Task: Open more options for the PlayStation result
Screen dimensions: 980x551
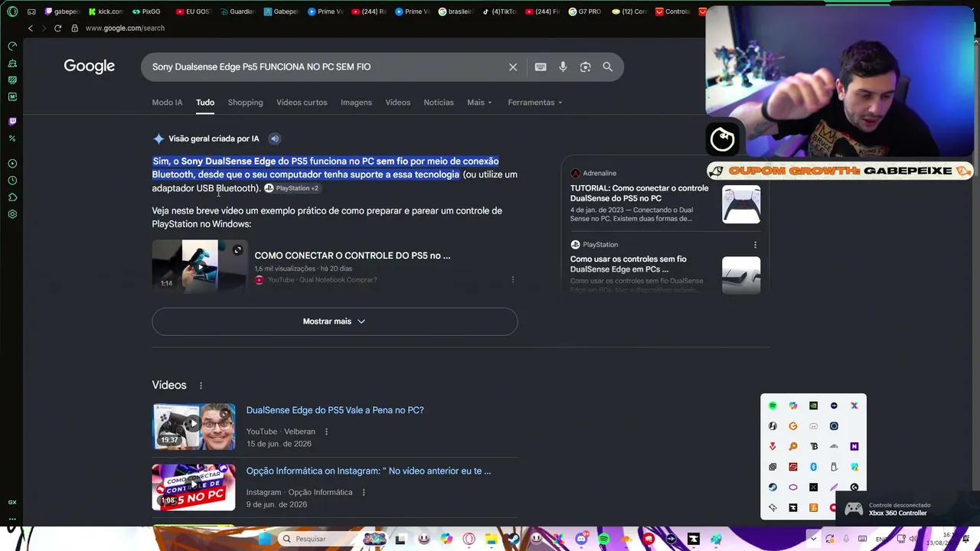Action: [755, 245]
